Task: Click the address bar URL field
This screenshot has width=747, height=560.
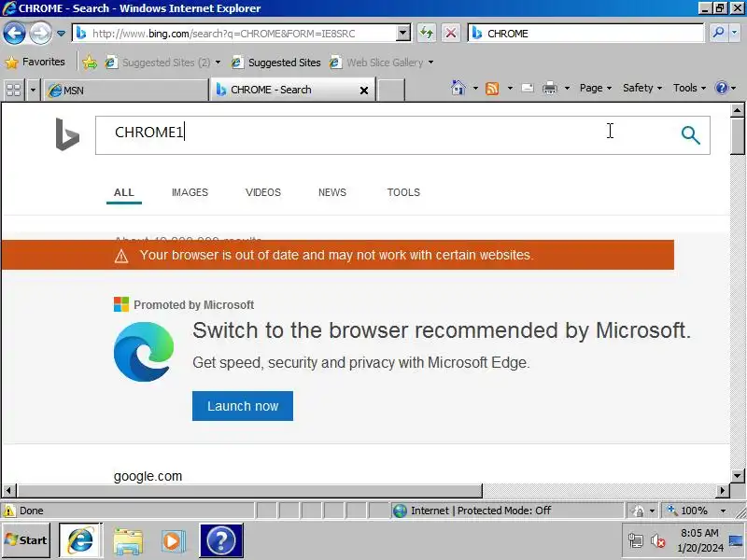Action: click(x=235, y=34)
